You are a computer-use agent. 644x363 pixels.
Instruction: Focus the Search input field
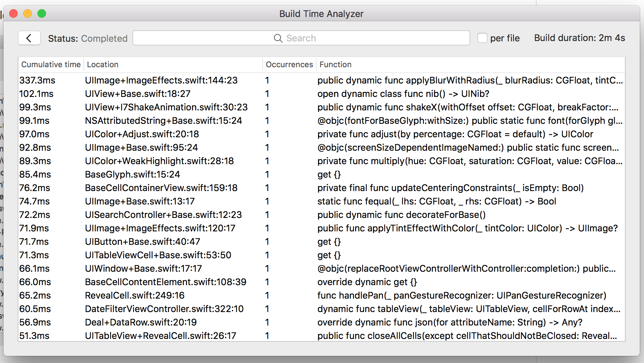pyautogui.click(x=301, y=38)
